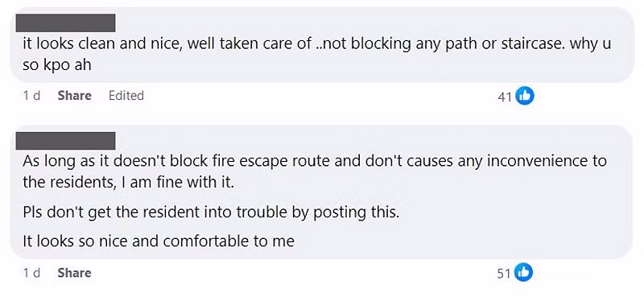Click the 'As long as it doesn't block' line

pyautogui.click(x=315, y=161)
